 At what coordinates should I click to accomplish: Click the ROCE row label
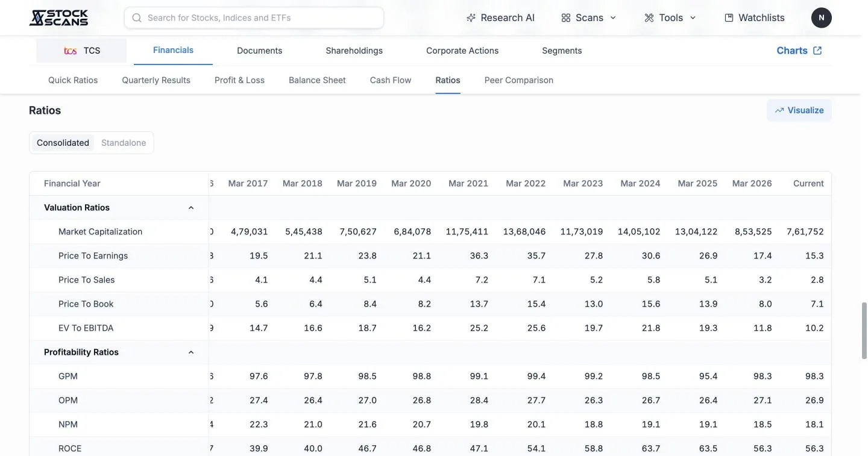coord(70,449)
